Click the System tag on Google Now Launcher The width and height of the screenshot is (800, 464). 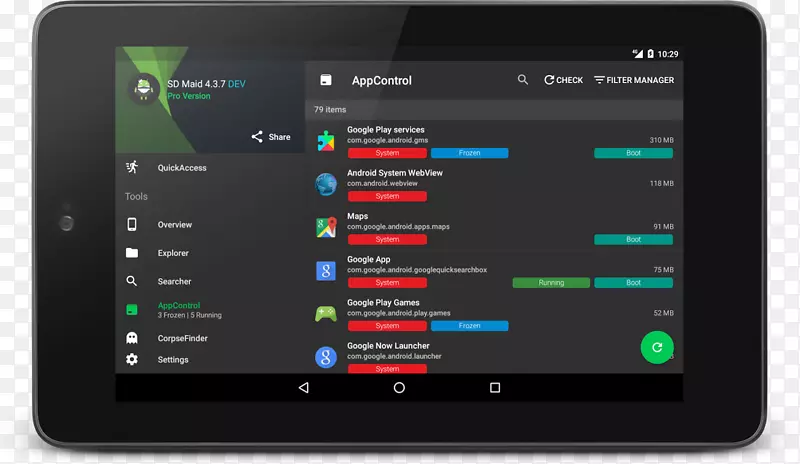387,369
